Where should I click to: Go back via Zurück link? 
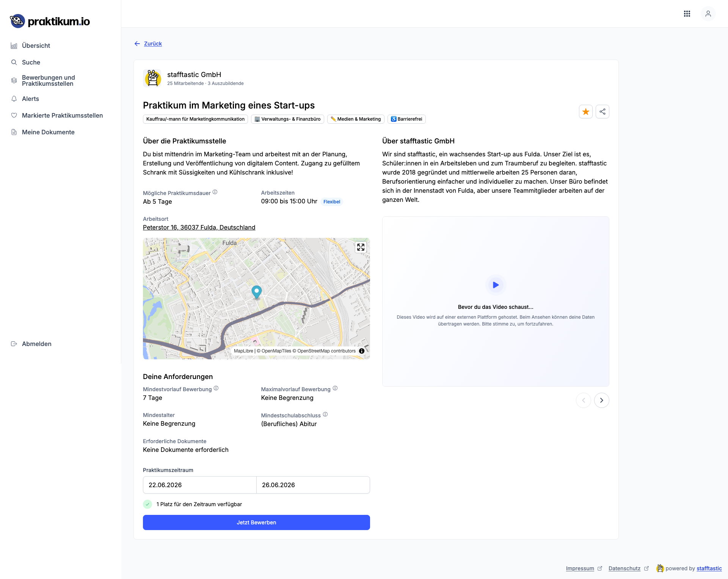tap(153, 44)
